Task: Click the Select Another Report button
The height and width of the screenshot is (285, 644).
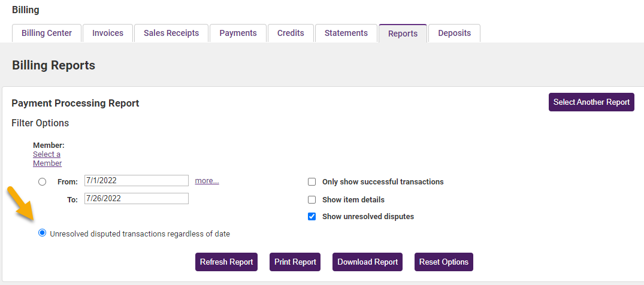Action: pyautogui.click(x=591, y=102)
